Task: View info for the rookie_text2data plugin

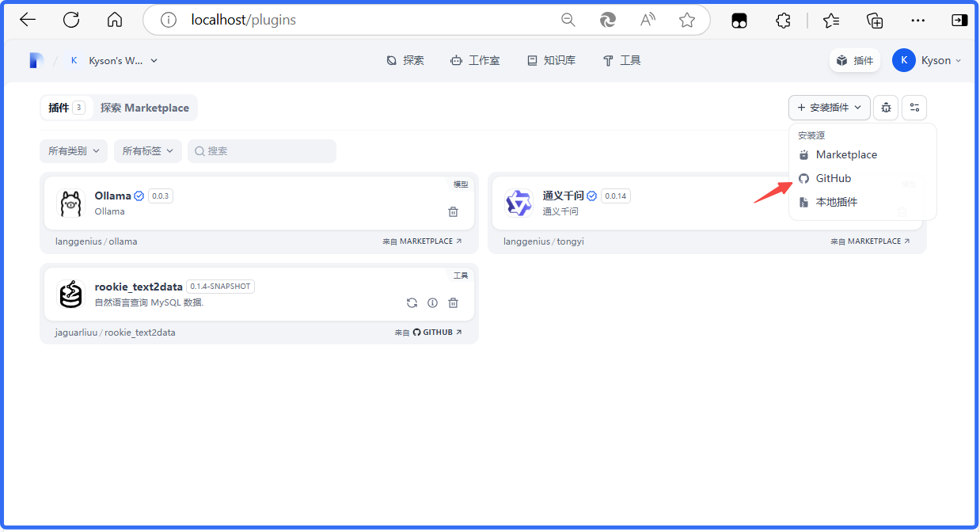Action: [432, 302]
